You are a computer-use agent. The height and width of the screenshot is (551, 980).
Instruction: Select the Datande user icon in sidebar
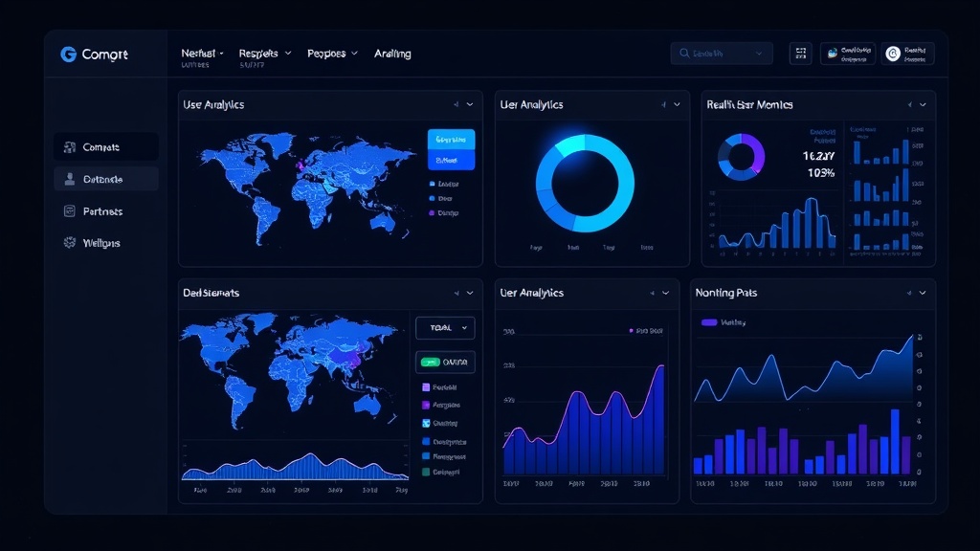coord(69,179)
